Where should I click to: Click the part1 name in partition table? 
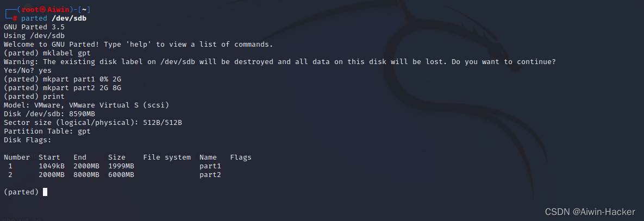pyautogui.click(x=210, y=166)
